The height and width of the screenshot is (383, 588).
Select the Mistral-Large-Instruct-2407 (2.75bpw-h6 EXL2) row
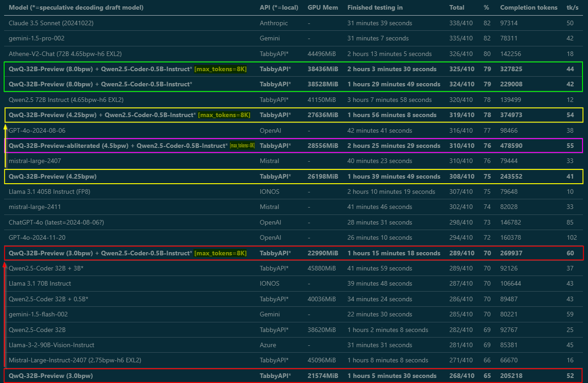pos(294,360)
